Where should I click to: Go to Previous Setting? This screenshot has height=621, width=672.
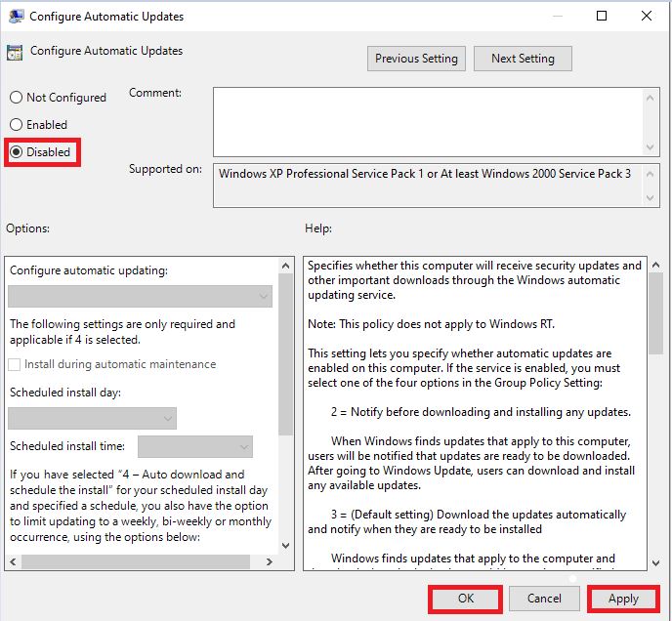pos(416,59)
